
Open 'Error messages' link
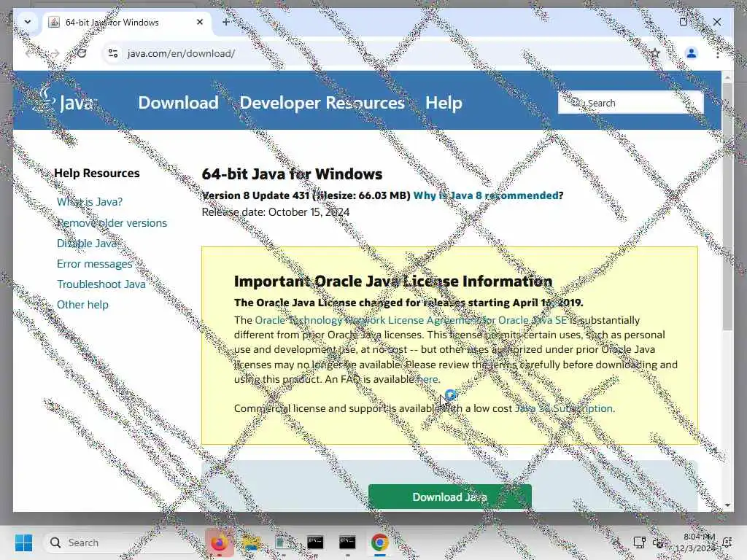[x=94, y=264]
